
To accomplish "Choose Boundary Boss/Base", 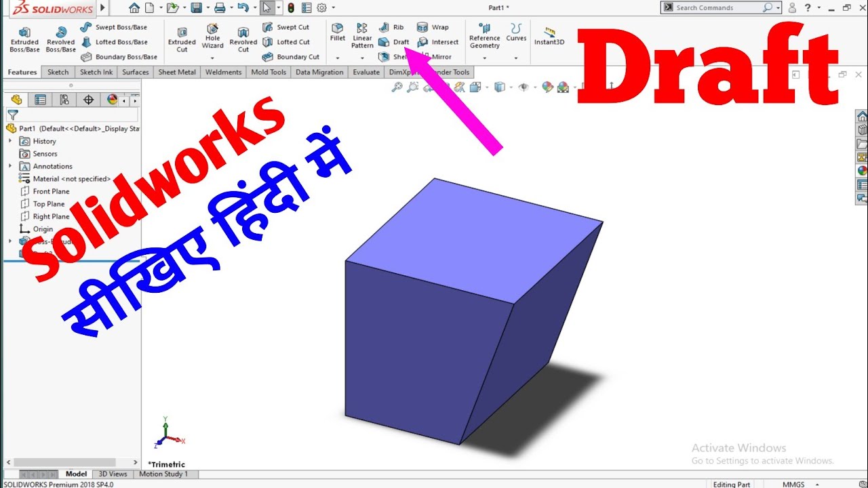I will [x=119, y=57].
